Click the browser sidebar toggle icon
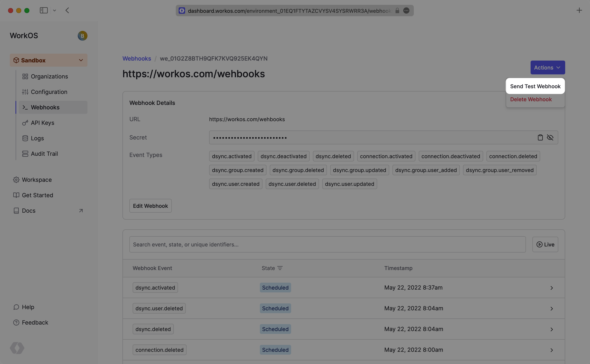Image resolution: width=590 pixels, height=364 pixels. [x=44, y=10]
